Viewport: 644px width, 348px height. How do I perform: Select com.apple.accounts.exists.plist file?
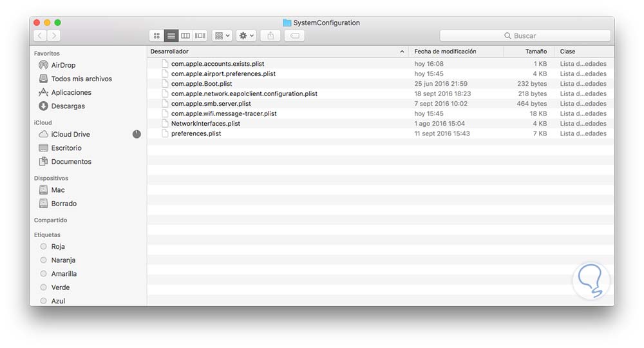pyautogui.click(x=218, y=64)
